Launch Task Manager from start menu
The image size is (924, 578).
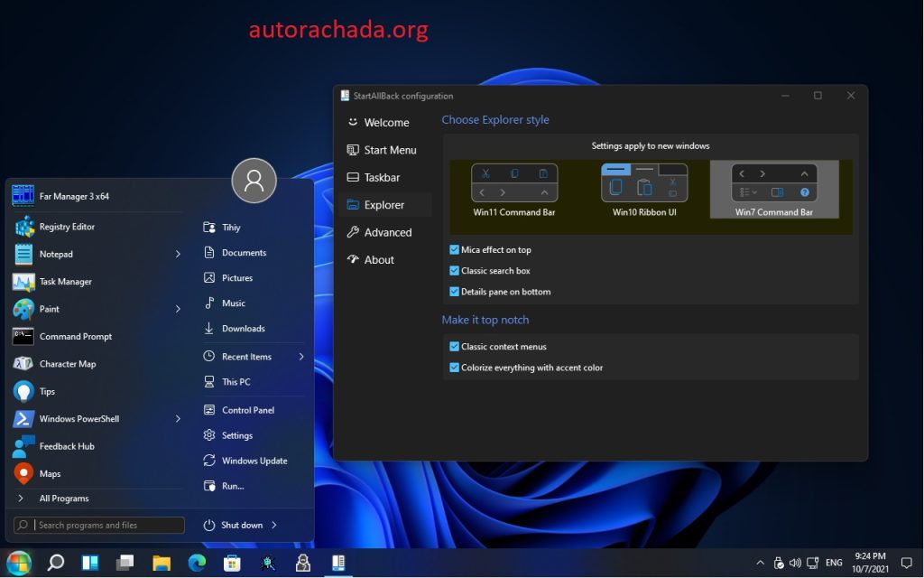coord(97,282)
